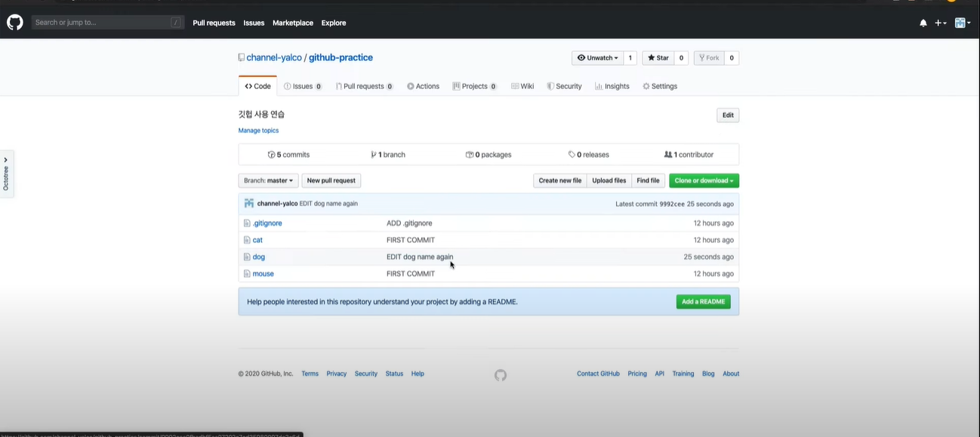Click New pull request button
980x437 pixels.
coord(331,180)
